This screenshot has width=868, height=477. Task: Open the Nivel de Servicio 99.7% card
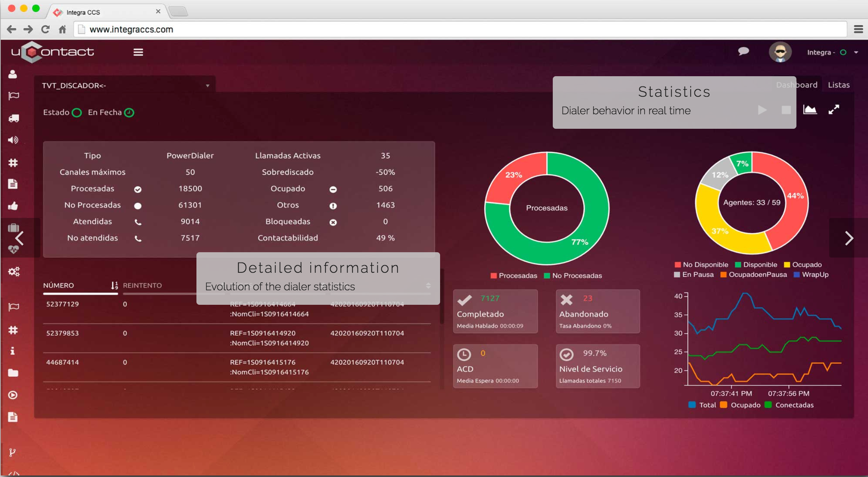tap(598, 366)
